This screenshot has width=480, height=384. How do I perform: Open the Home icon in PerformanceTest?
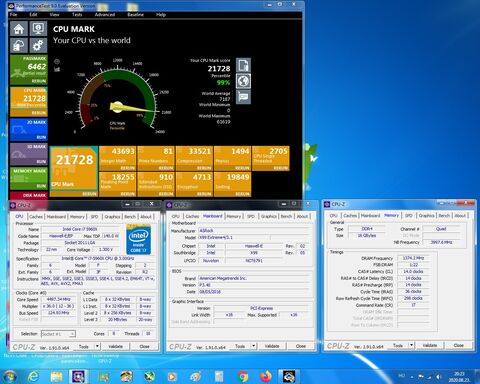click(19, 29)
